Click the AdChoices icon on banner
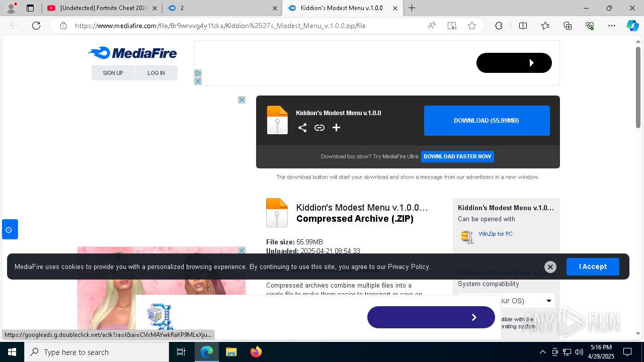 tap(198, 73)
